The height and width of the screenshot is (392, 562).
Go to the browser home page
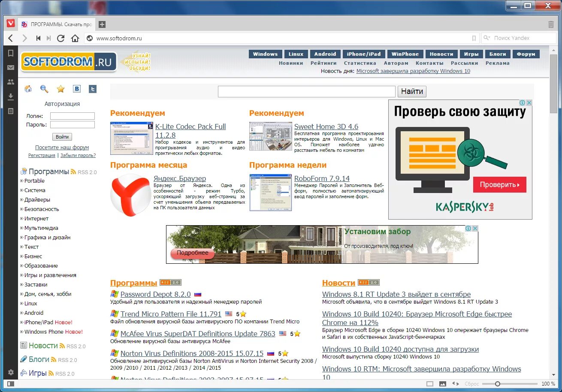(75, 38)
